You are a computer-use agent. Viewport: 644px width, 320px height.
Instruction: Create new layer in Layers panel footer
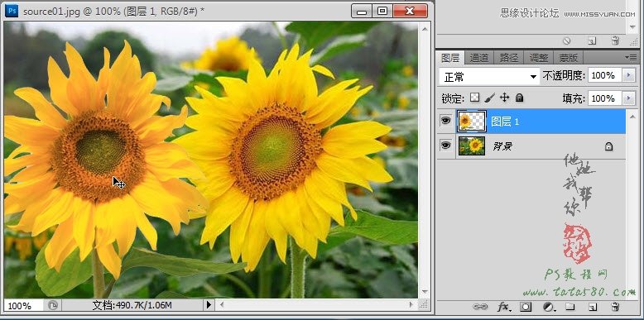(x=592, y=307)
